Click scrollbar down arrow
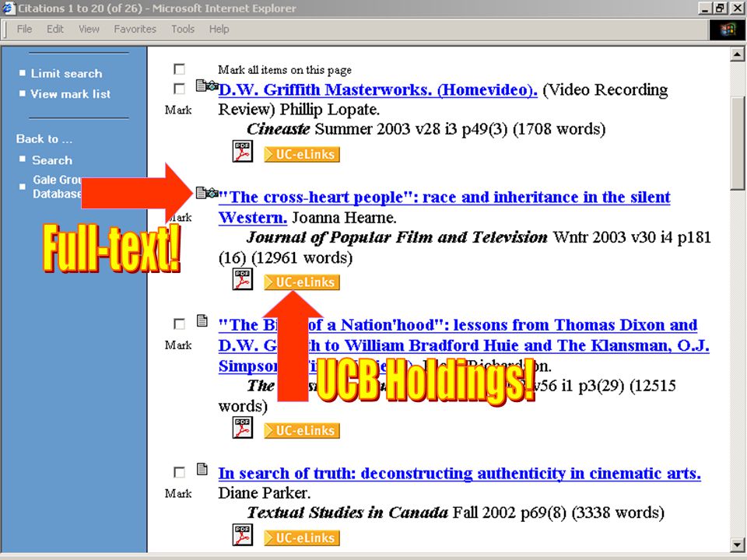The width and height of the screenshot is (747, 560). point(737,544)
